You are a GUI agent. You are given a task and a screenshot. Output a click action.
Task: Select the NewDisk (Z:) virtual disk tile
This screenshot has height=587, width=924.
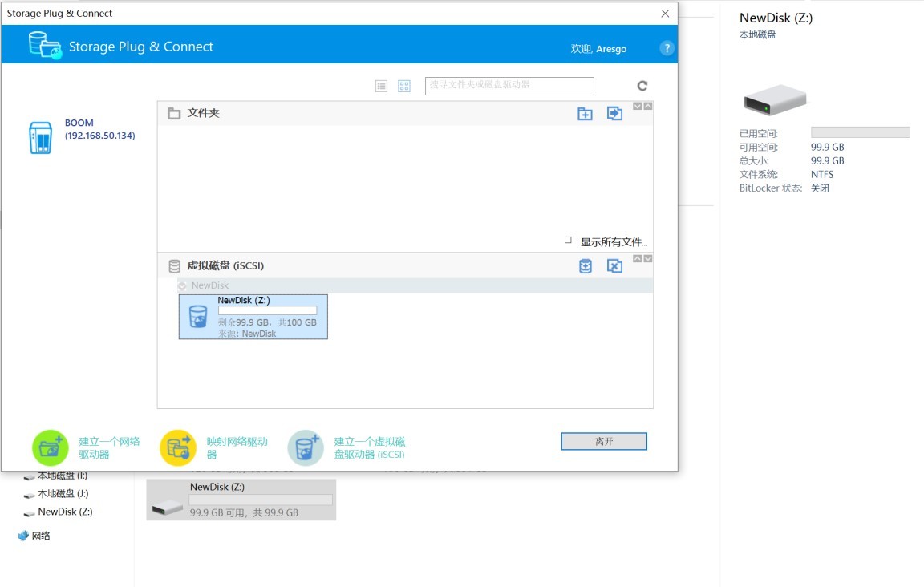pos(253,317)
